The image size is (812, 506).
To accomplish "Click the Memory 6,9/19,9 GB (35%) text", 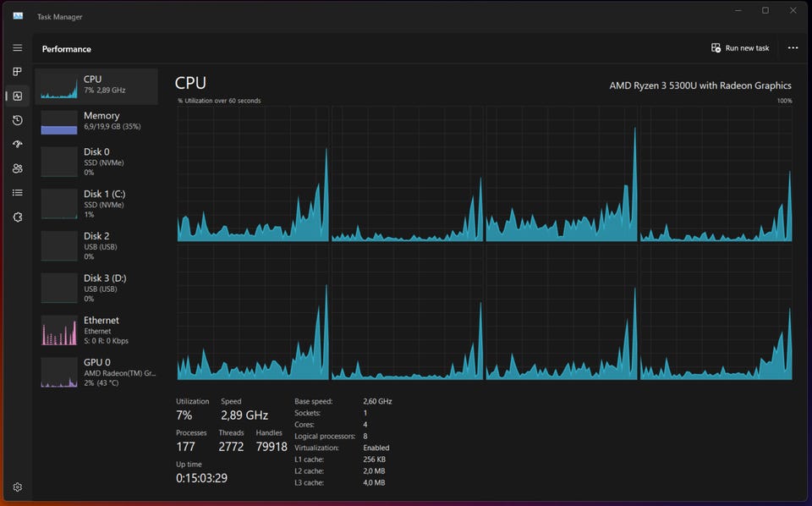I will [x=112, y=126].
